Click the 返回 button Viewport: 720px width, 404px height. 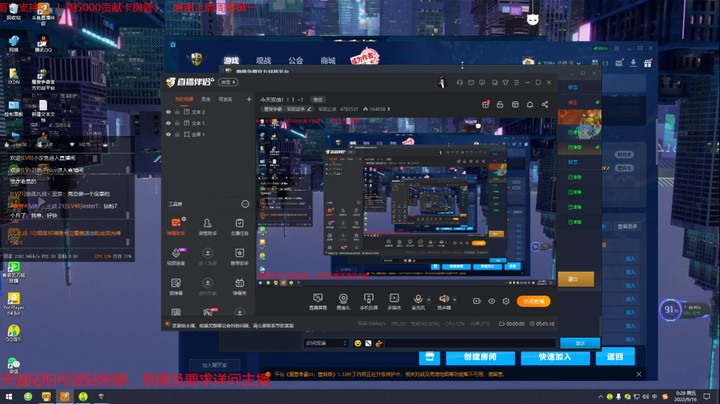(615, 356)
